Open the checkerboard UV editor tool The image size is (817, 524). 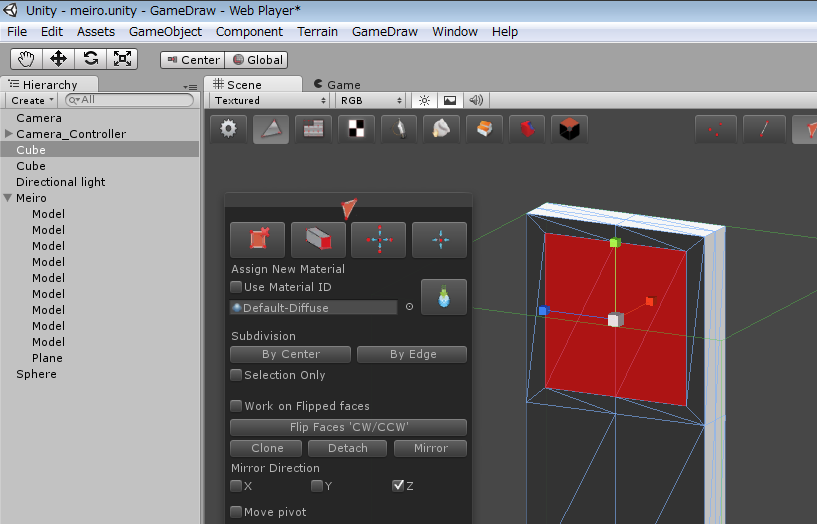pos(356,129)
